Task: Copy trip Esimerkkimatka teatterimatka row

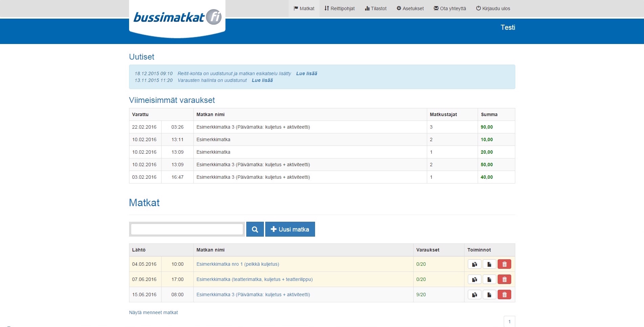Action: pos(474,279)
